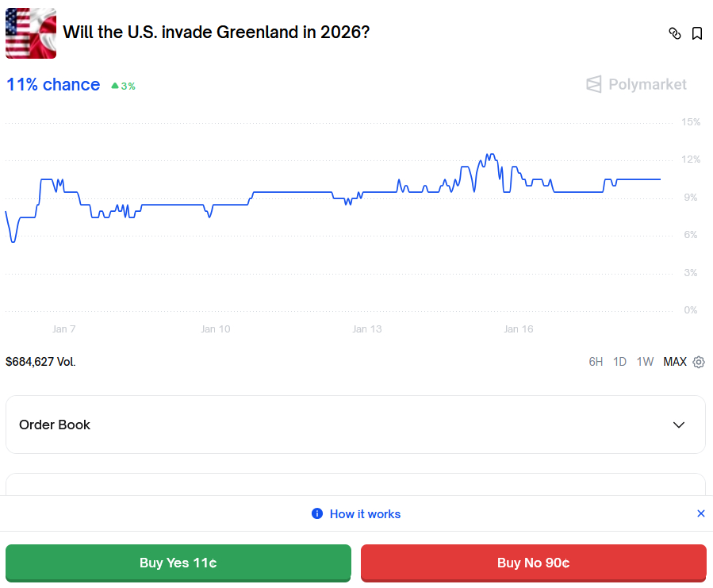The width and height of the screenshot is (713, 588).
Task: Select the MAX chart timeframe
Action: pyautogui.click(x=675, y=362)
